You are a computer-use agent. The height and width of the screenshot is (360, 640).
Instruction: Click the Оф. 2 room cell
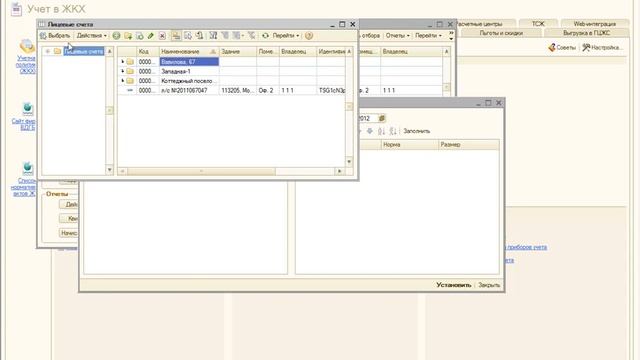pos(268,90)
